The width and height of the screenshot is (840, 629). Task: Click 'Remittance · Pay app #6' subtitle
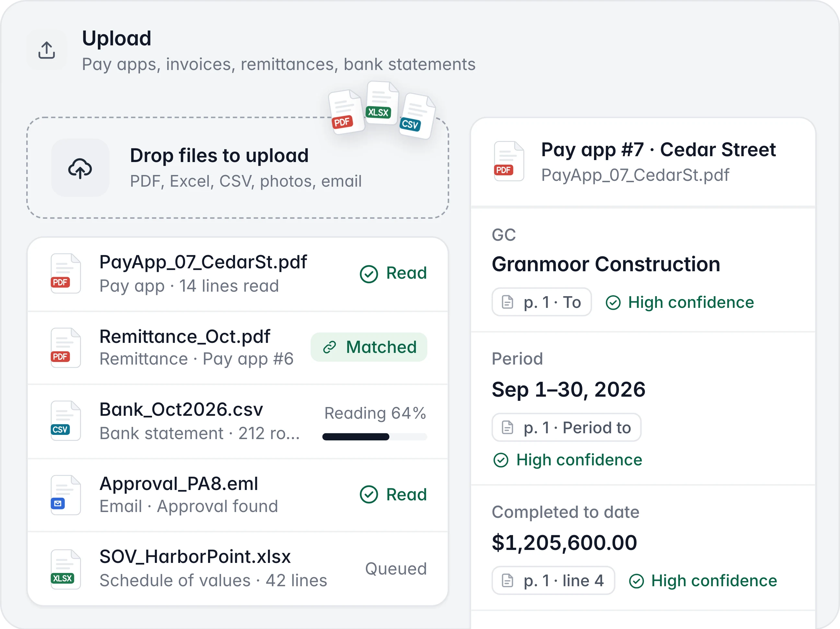tap(197, 359)
